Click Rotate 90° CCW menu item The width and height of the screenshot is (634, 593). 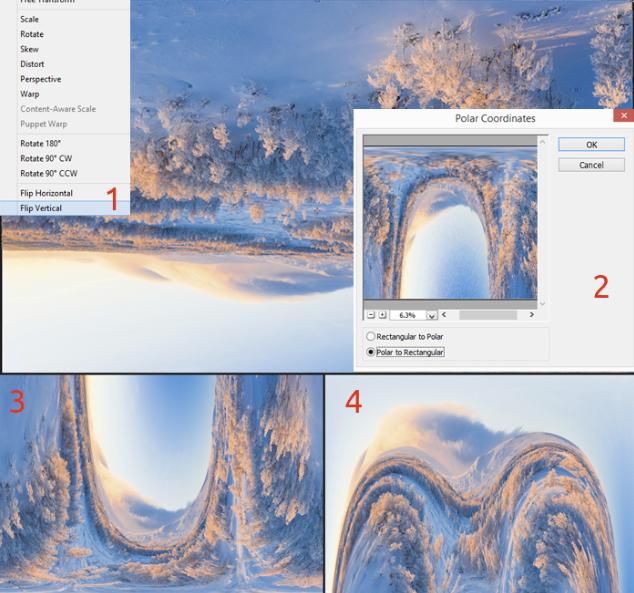[x=49, y=173]
